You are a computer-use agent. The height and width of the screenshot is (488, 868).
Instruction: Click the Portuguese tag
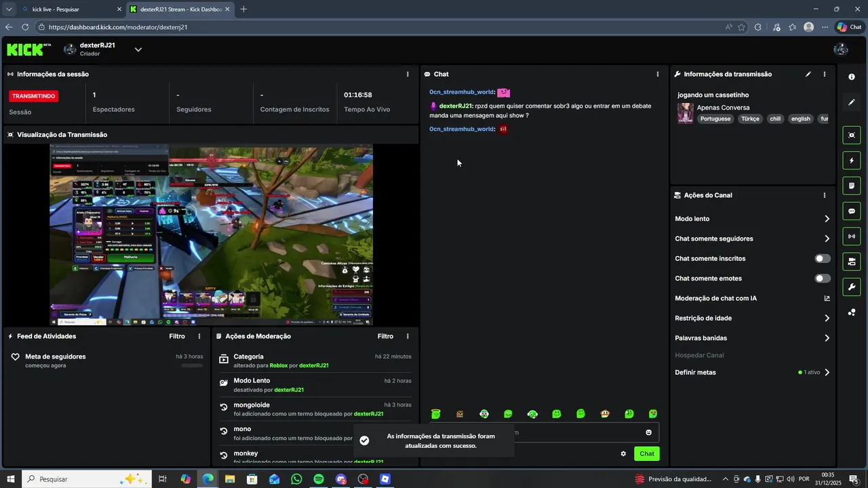coord(715,119)
